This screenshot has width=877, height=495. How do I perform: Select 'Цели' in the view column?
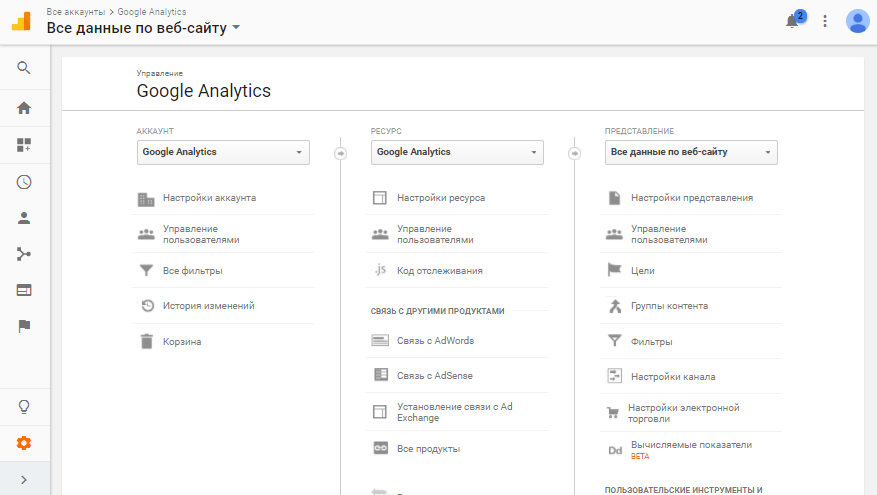pyautogui.click(x=643, y=270)
